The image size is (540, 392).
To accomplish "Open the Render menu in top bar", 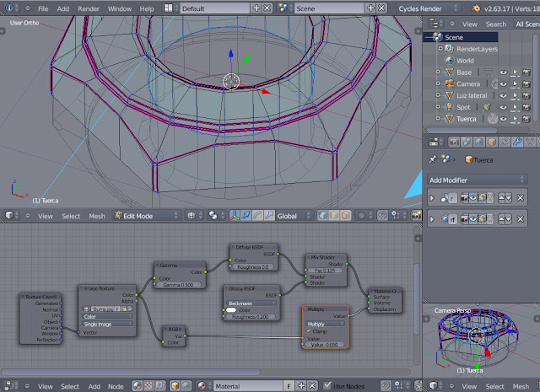I will (x=89, y=8).
